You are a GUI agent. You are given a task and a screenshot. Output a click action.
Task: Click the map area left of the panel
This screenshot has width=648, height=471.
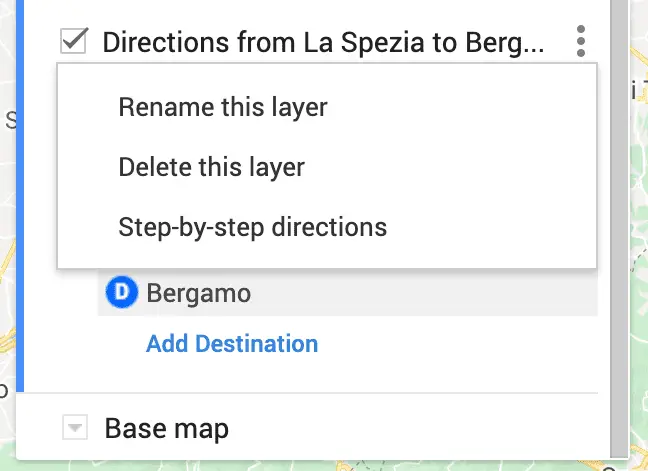[7, 207]
